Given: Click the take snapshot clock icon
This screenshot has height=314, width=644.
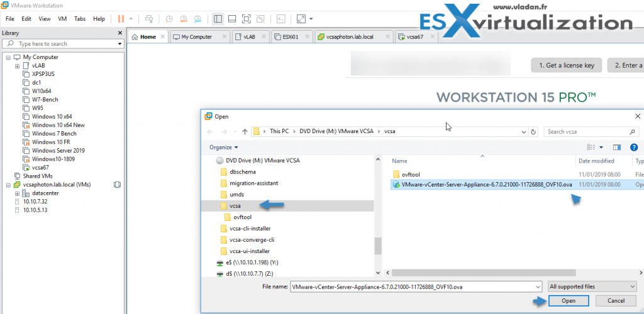Looking at the screenshot, I should [x=169, y=19].
